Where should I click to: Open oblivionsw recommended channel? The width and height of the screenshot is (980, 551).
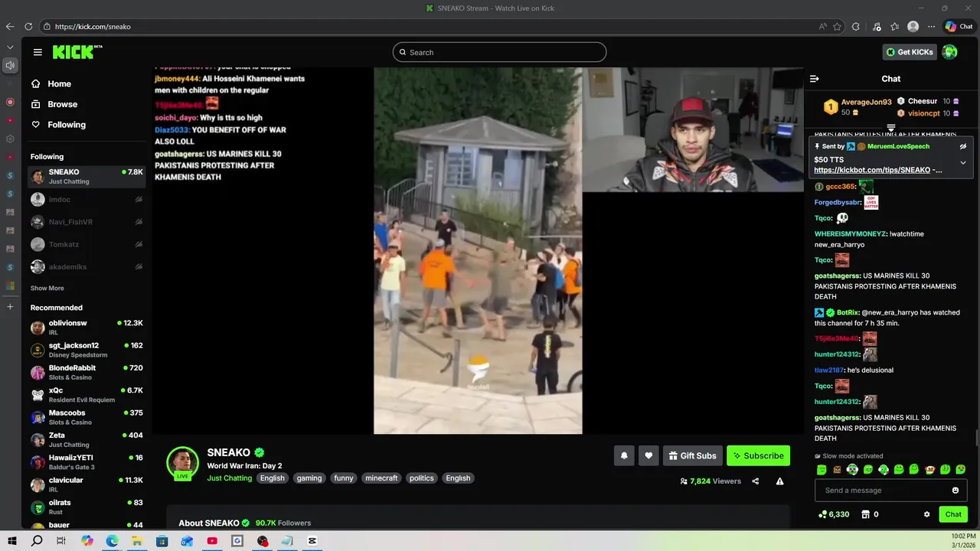(x=87, y=328)
